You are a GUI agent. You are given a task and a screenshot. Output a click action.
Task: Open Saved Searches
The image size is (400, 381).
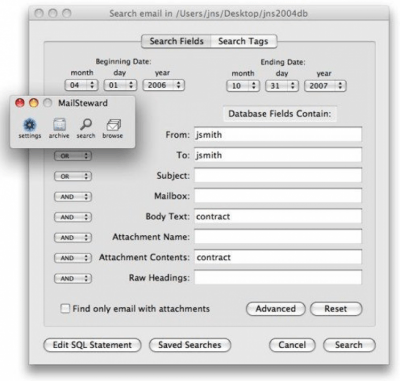[x=190, y=345]
